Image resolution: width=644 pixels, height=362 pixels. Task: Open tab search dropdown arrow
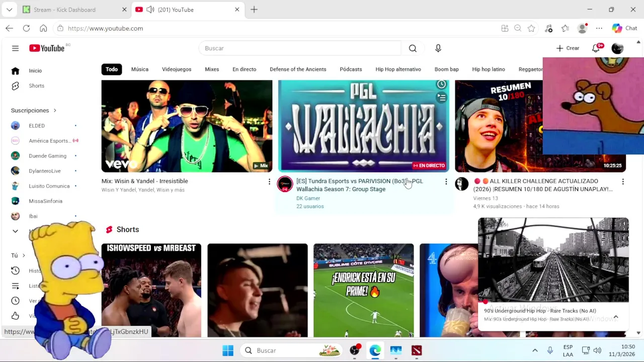tap(9, 10)
